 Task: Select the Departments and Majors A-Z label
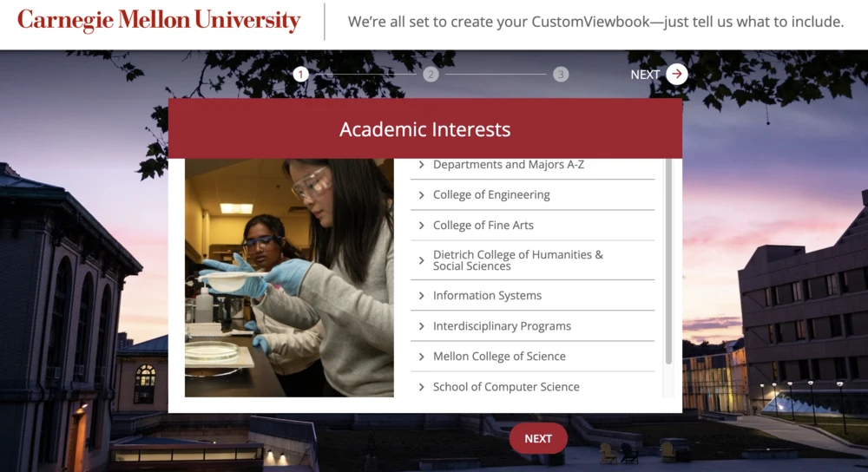[x=508, y=164]
